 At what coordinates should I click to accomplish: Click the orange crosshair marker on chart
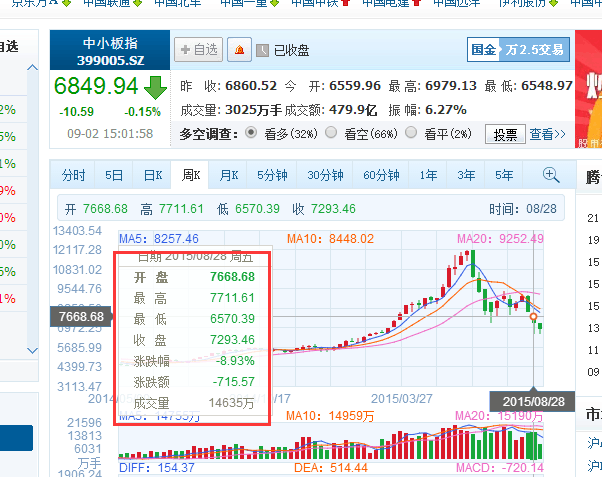pos(533,317)
